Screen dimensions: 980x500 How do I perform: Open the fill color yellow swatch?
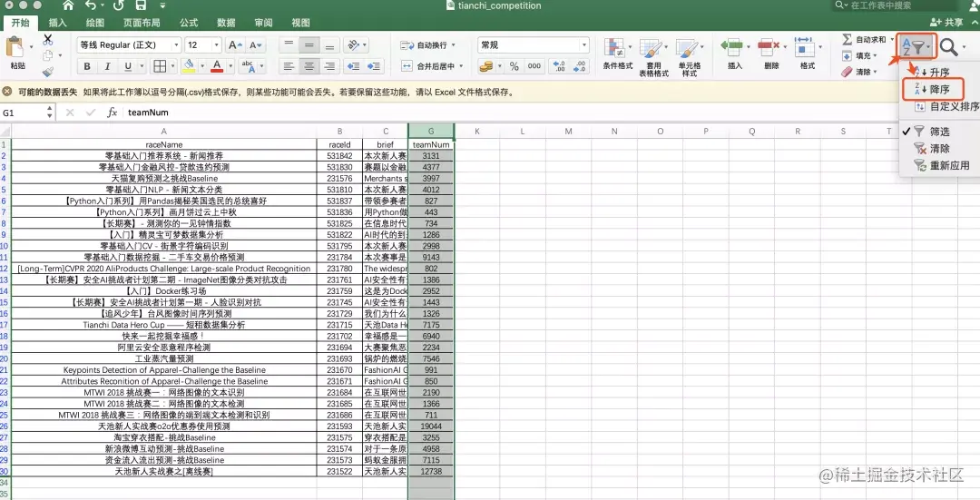coord(188,66)
